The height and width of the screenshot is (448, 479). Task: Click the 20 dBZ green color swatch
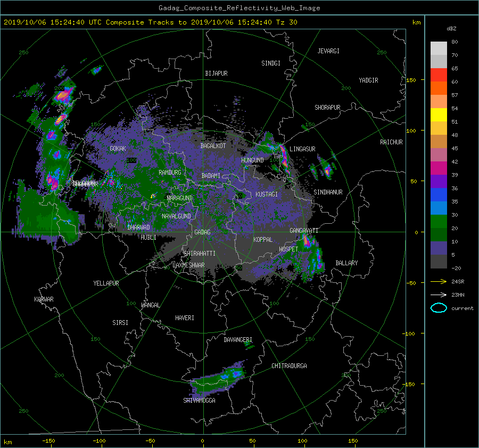tap(439, 221)
